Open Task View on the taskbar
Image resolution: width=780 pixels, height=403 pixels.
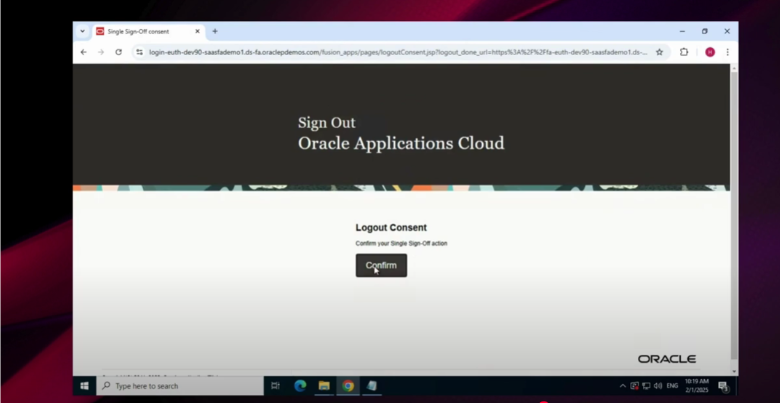(275, 385)
